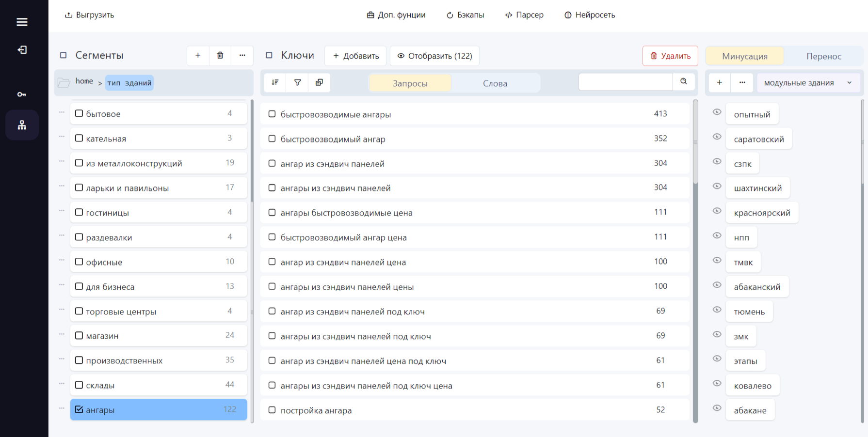Focus the keys search input field
The width and height of the screenshot is (868, 437).
[626, 81]
